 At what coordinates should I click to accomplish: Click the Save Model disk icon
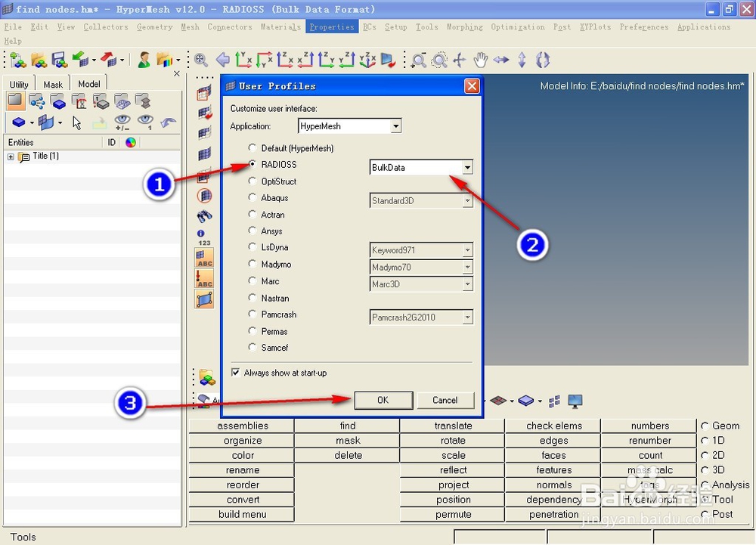[x=59, y=60]
